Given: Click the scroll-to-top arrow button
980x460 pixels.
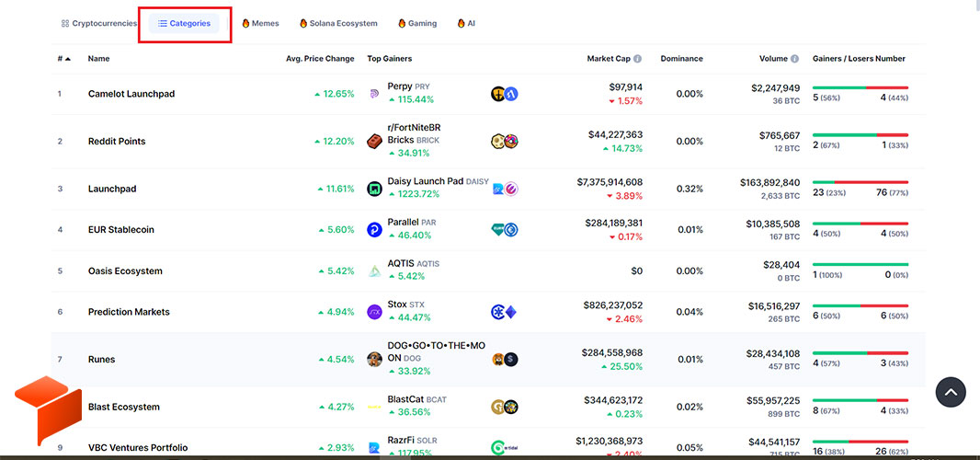Looking at the screenshot, I should [x=951, y=393].
